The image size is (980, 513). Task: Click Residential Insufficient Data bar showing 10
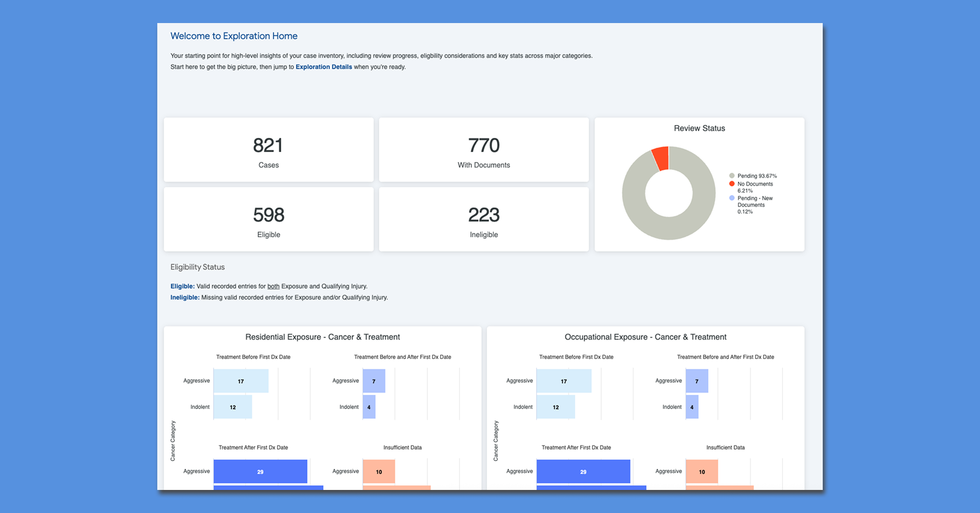379,471
